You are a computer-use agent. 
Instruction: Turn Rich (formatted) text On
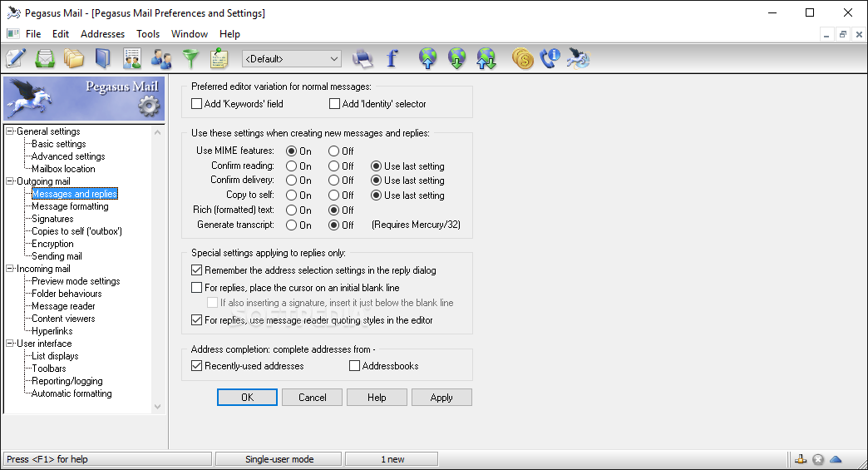pos(291,210)
